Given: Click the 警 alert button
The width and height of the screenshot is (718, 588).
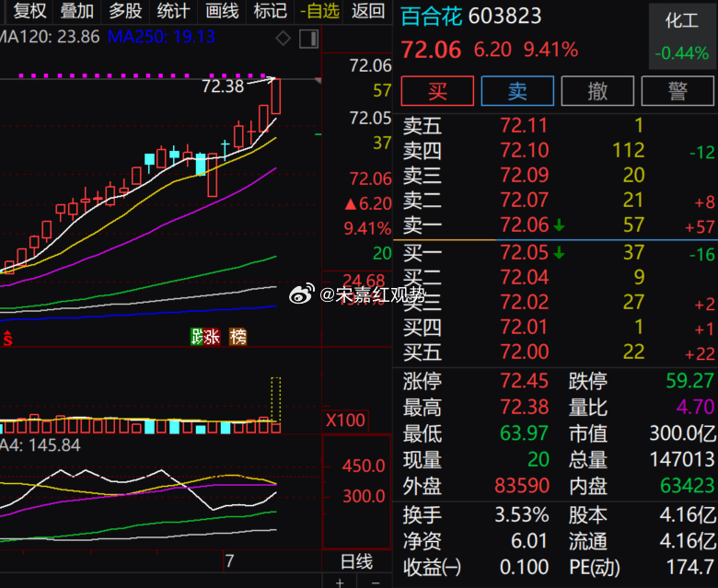Looking at the screenshot, I should 677,91.
